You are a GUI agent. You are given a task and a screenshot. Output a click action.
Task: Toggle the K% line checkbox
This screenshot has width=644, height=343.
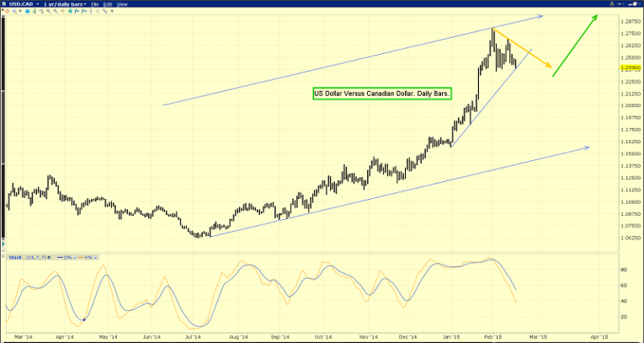(x=95, y=257)
